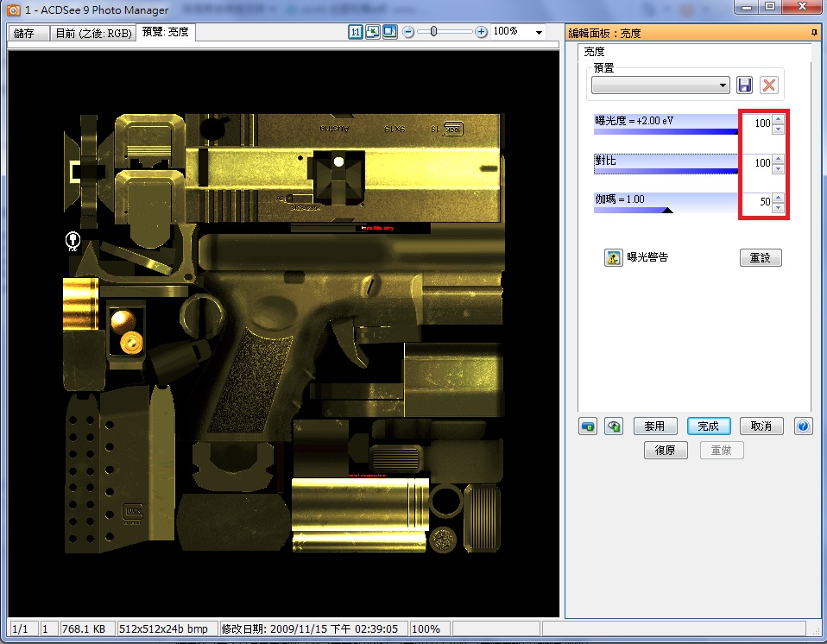Click the ACDSee application icon in title bar

[x=13, y=9]
